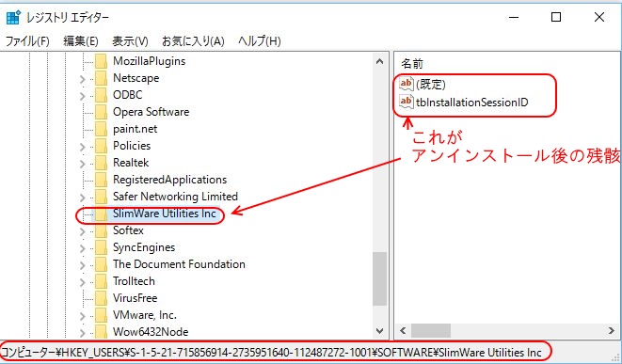Click the VMware, Inc. folder icon
This screenshot has width=622, height=364.
pos(101,315)
